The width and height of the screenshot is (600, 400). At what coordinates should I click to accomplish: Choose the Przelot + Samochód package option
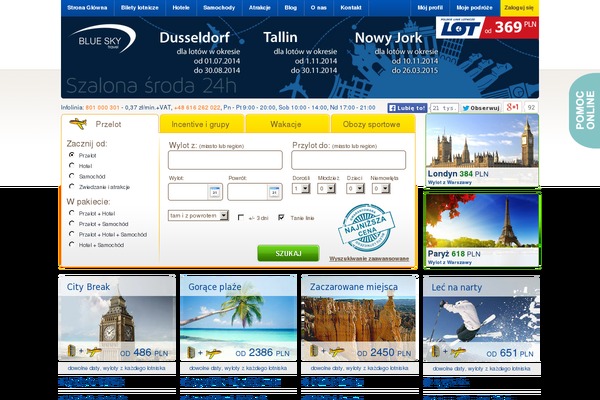coord(72,223)
